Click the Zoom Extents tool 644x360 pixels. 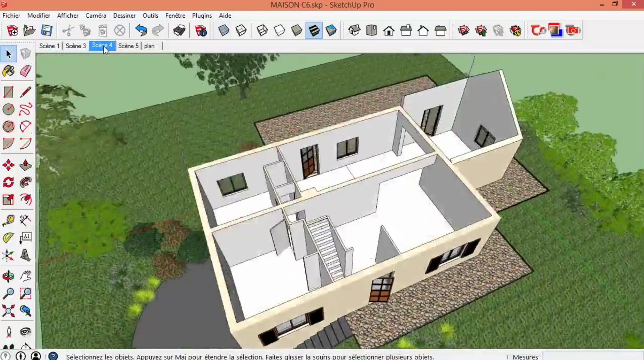[x=8, y=311]
